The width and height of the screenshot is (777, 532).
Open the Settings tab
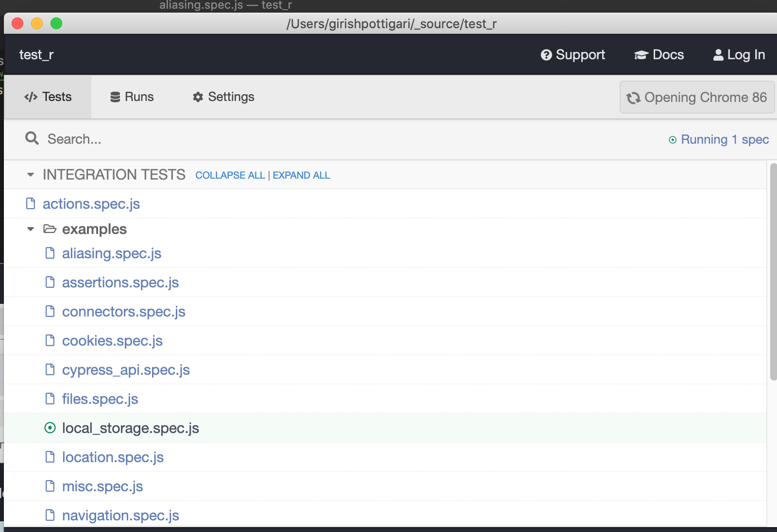[223, 97]
